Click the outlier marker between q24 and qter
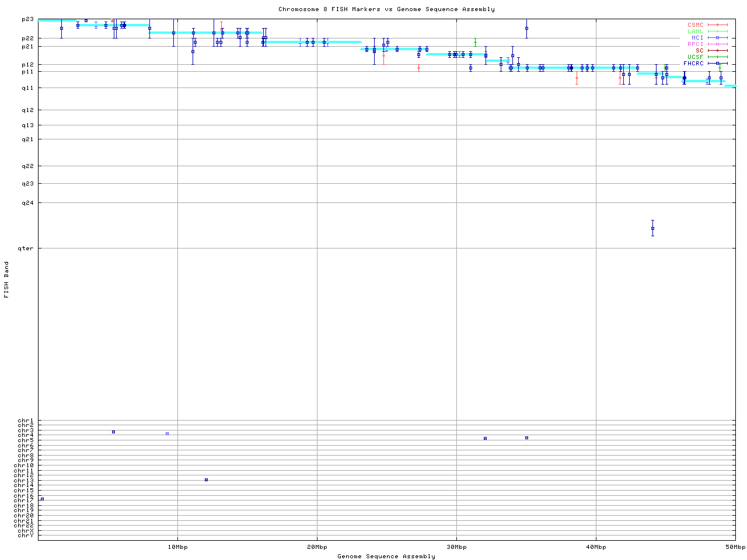The height and width of the screenshot is (560, 747). pyautogui.click(x=652, y=228)
